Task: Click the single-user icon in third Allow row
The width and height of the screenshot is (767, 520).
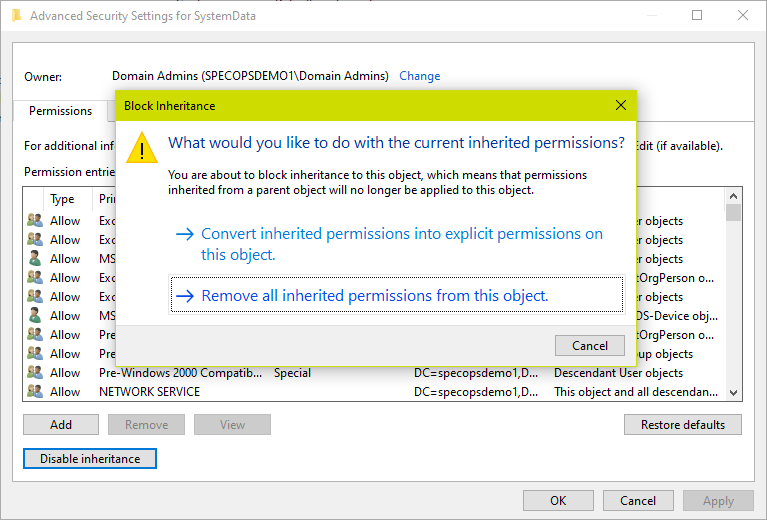Action: [35, 258]
